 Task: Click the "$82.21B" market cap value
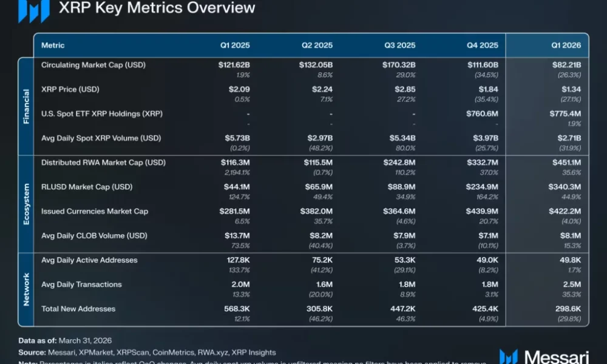click(567, 65)
